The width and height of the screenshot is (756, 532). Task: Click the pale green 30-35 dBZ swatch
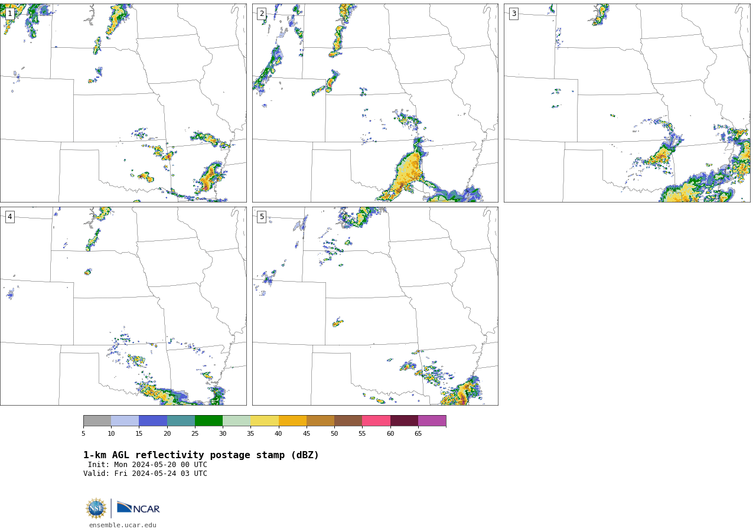pyautogui.click(x=237, y=421)
